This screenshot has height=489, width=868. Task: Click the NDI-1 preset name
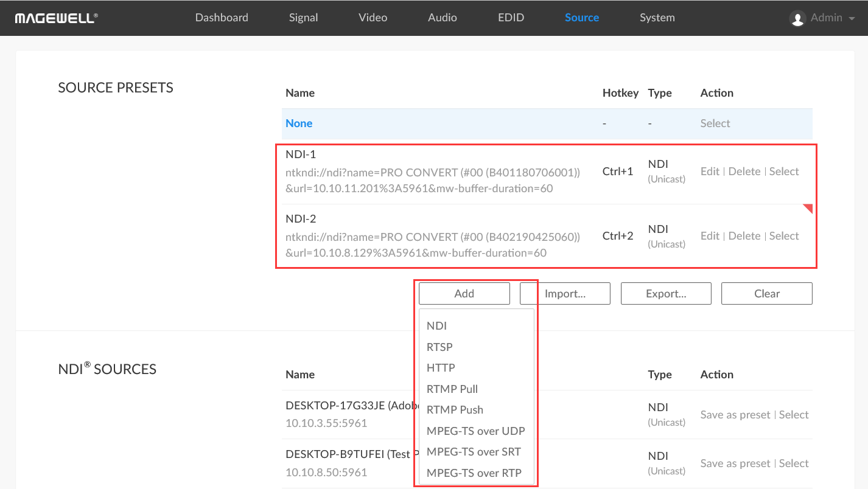pyautogui.click(x=301, y=154)
